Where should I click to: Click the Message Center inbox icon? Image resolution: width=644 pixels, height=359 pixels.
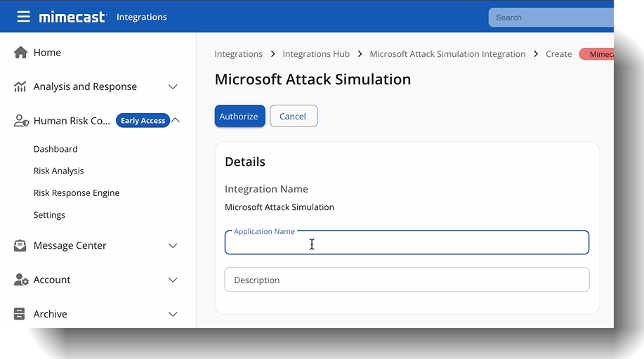click(20, 246)
